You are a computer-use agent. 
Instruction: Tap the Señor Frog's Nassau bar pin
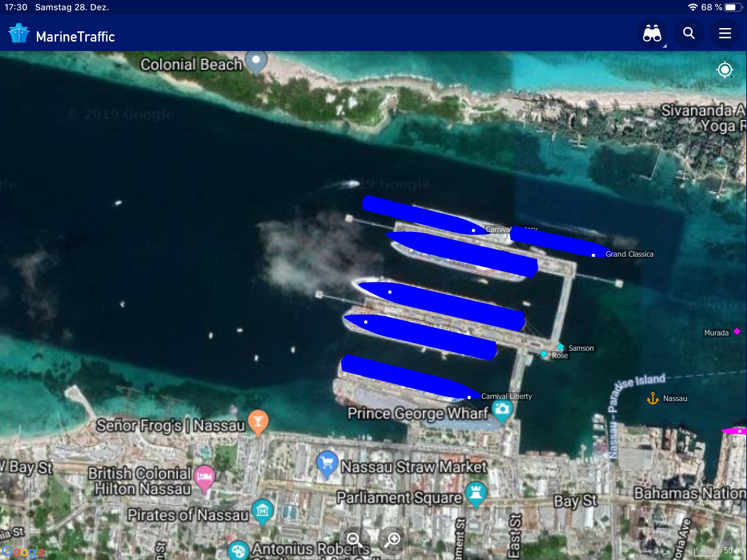(x=258, y=421)
